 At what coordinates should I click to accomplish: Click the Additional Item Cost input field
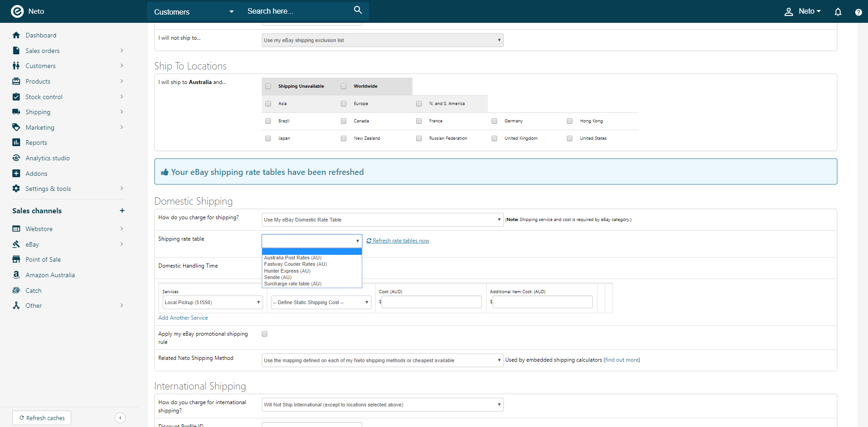pyautogui.click(x=543, y=302)
